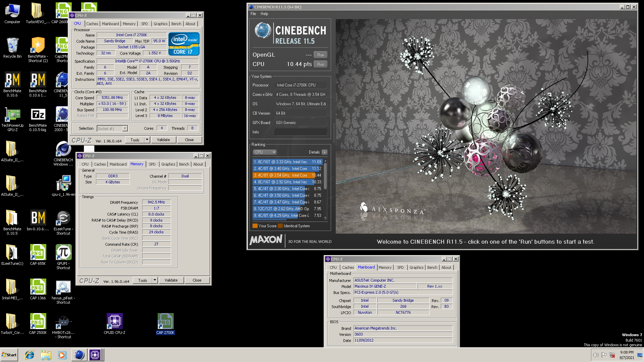The image size is (644, 362).
Task: Open cpu-z_1.96-en installer icon
Action: [63, 185]
